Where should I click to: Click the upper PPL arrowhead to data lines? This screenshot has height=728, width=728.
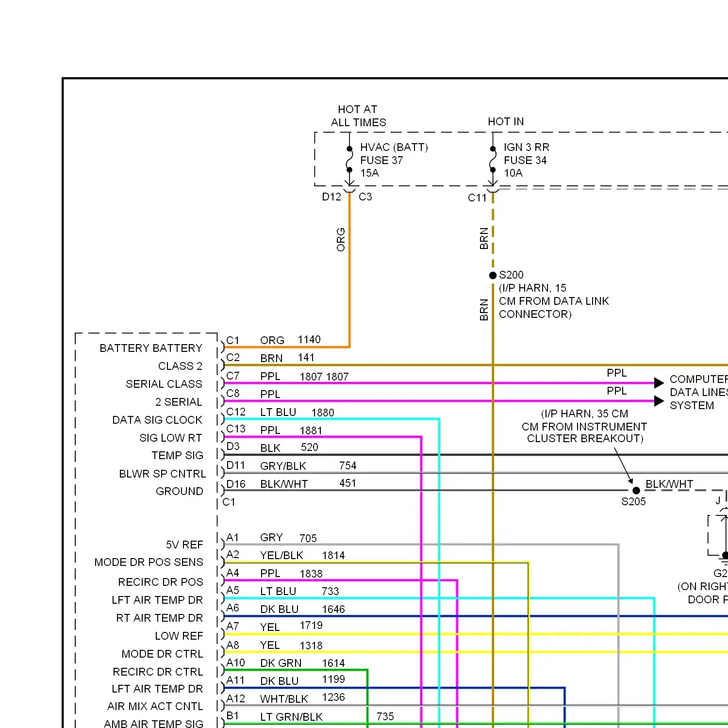pos(659,383)
